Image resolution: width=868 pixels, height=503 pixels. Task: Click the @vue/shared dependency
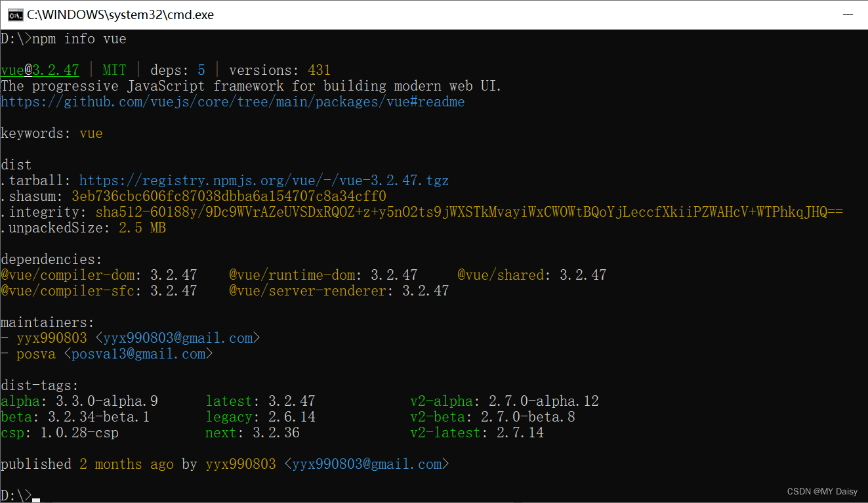tap(532, 275)
